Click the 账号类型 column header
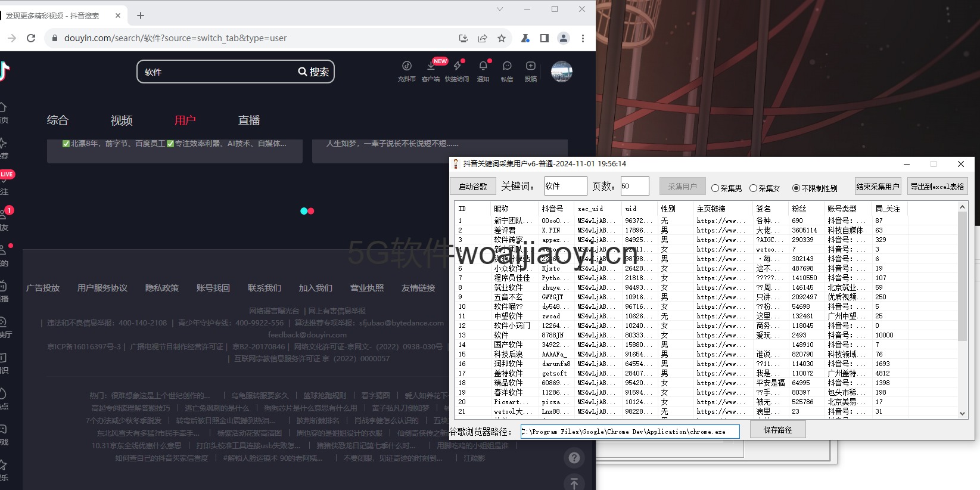 coord(848,209)
